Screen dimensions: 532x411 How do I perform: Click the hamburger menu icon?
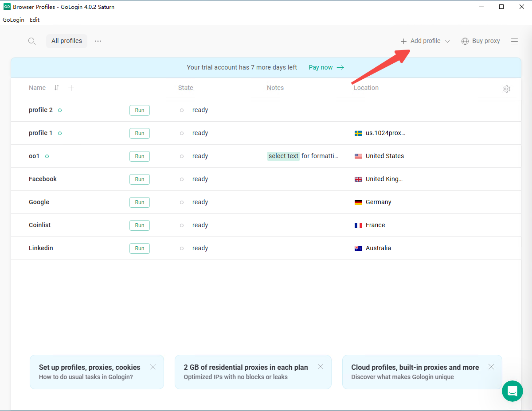tap(514, 41)
